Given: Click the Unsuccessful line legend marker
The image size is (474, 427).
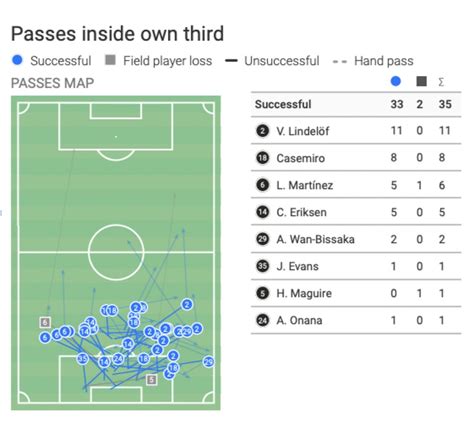Looking at the screenshot, I should [x=231, y=61].
